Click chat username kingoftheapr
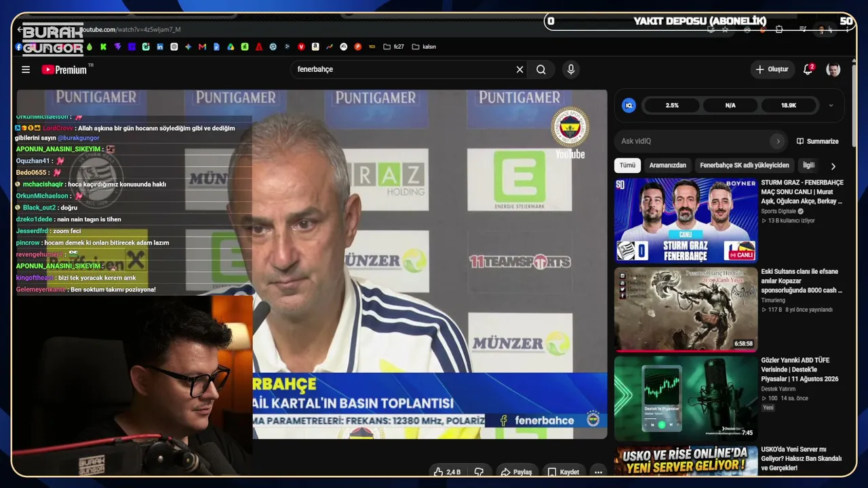This screenshot has width=868, height=488. click(35, 278)
